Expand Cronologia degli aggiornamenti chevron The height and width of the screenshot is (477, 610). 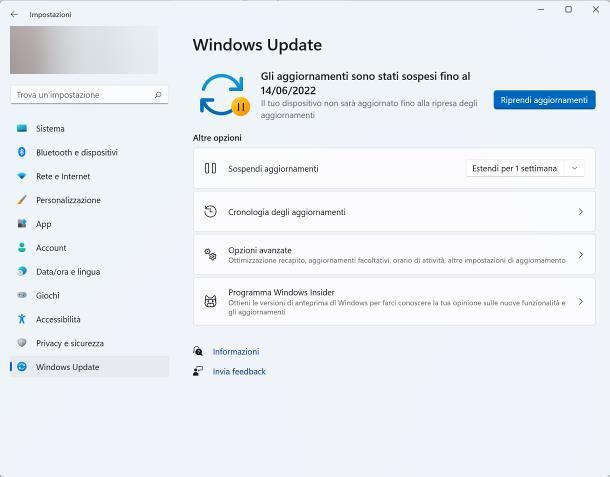(580, 212)
